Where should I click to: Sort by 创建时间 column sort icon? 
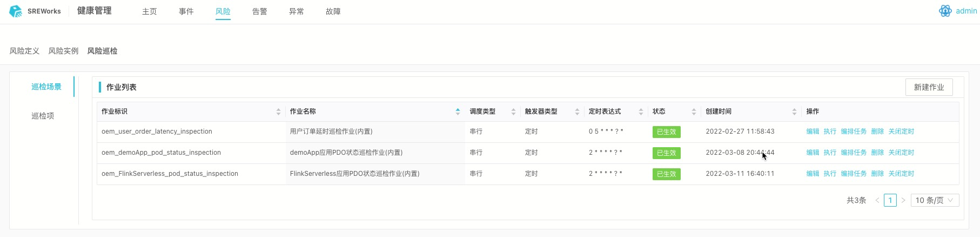pos(794,111)
